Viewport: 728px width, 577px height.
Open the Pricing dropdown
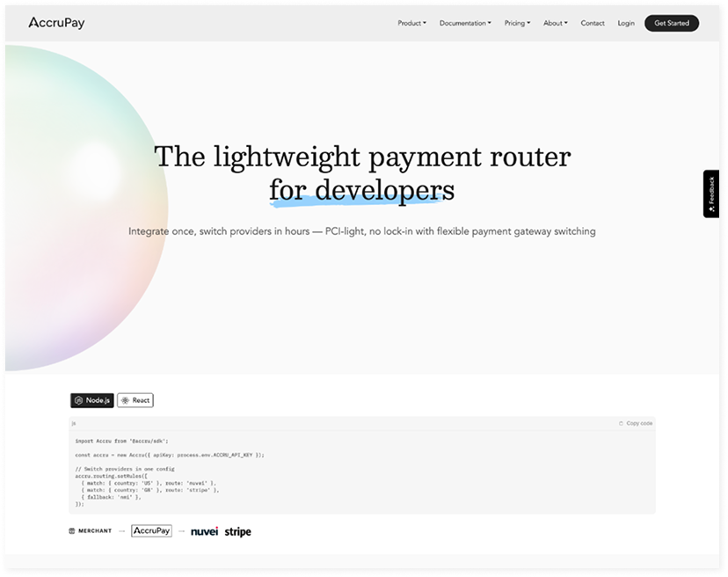click(x=515, y=23)
